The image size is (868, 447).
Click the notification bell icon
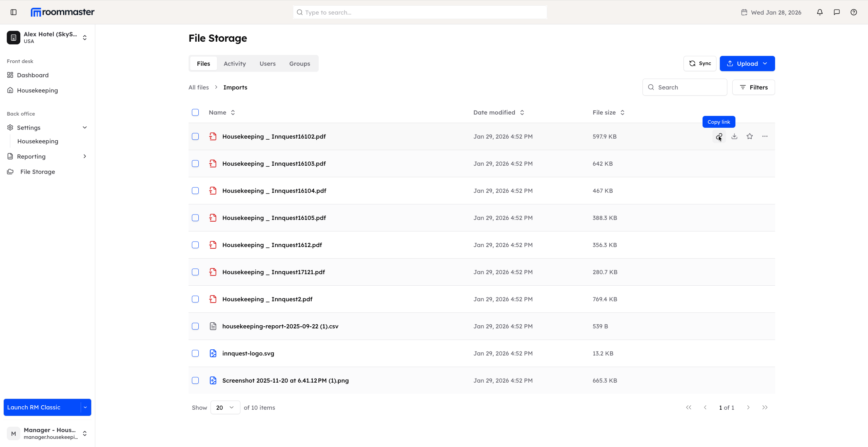(x=820, y=12)
